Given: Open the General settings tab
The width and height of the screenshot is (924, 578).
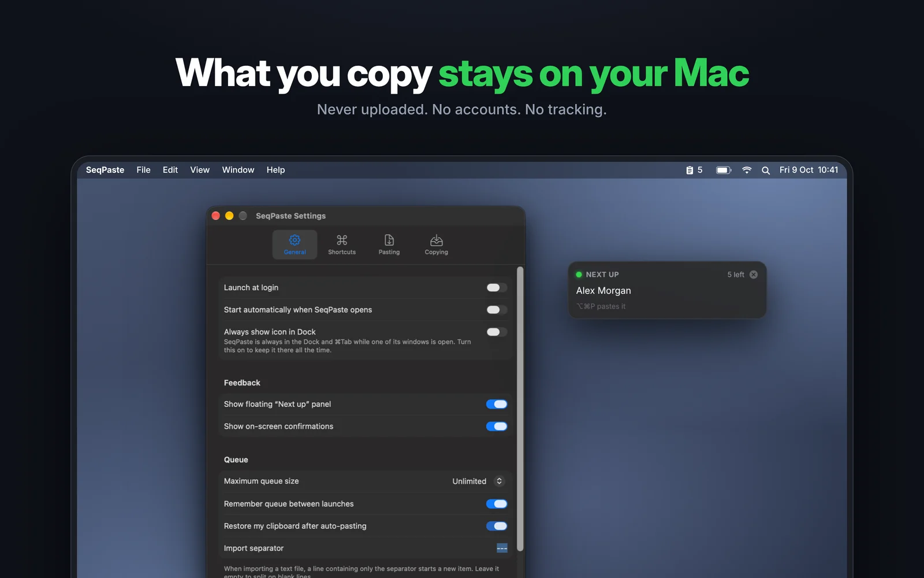Looking at the screenshot, I should (x=295, y=244).
